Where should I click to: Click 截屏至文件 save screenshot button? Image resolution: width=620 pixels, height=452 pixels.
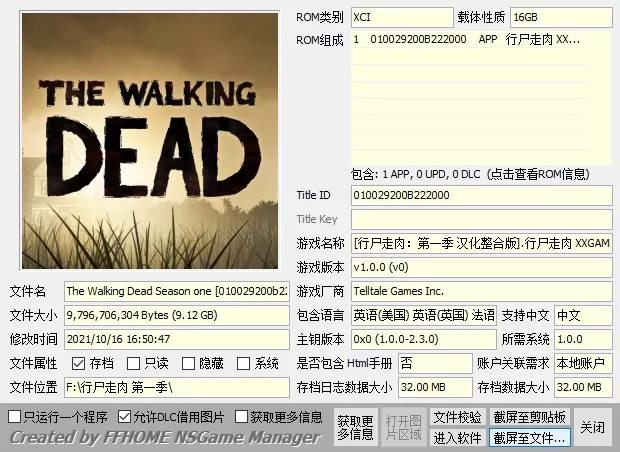pyautogui.click(x=529, y=438)
